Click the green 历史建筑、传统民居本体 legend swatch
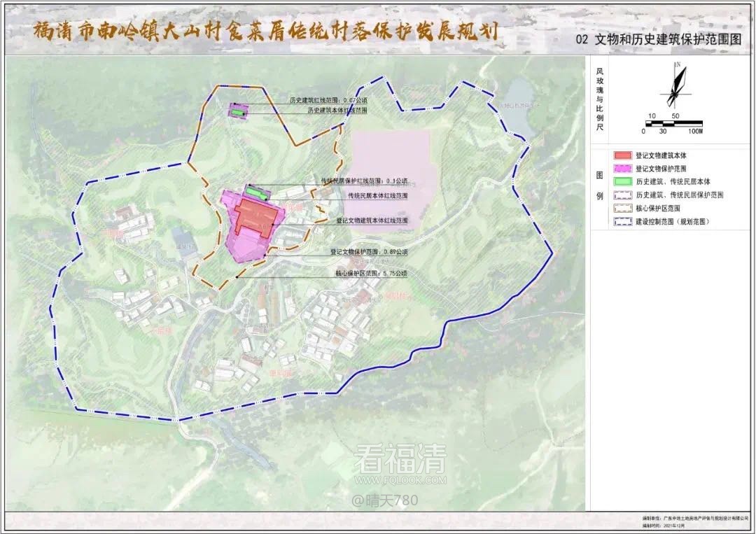 click(623, 181)
